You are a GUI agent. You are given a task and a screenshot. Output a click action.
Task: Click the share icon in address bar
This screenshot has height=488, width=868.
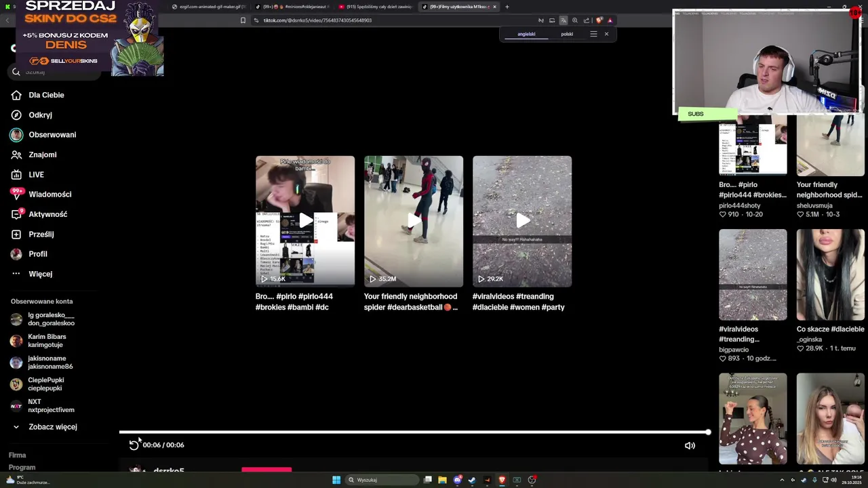[x=587, y=20]
